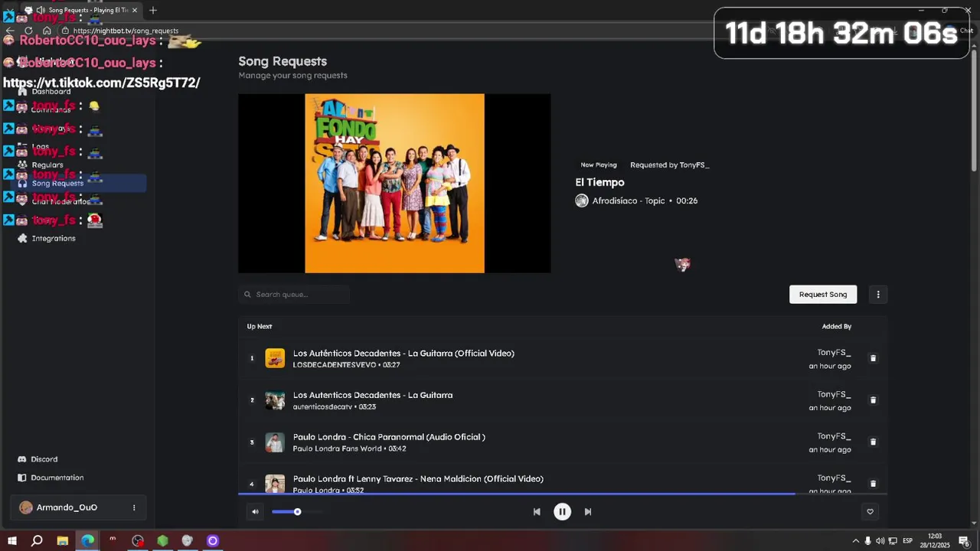
Task: Delete Los Auténticos Decadentes LOSDECADENTESVEVO queue entry
Action: [873, 358]
